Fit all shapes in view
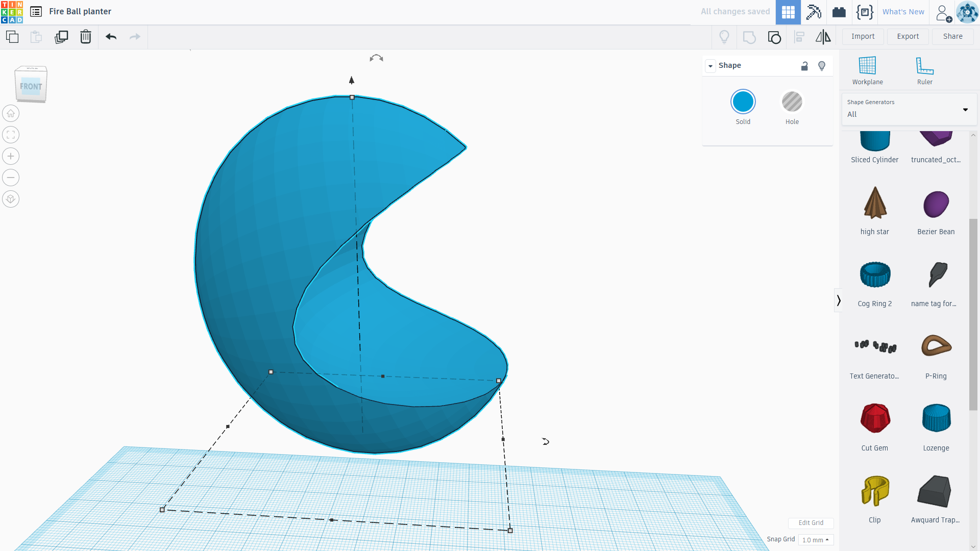 [11, 135]
